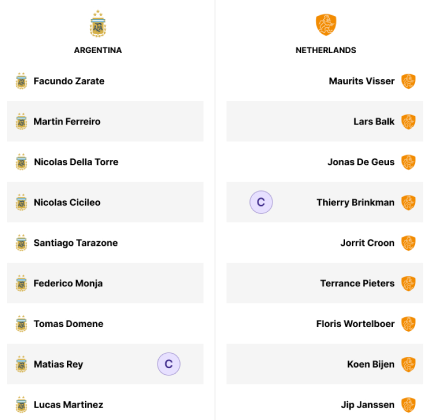Open the ARGENTINA team heading
Image resolution: width=430 pixels, height=420 pixels.
click(x=98, y=50)
